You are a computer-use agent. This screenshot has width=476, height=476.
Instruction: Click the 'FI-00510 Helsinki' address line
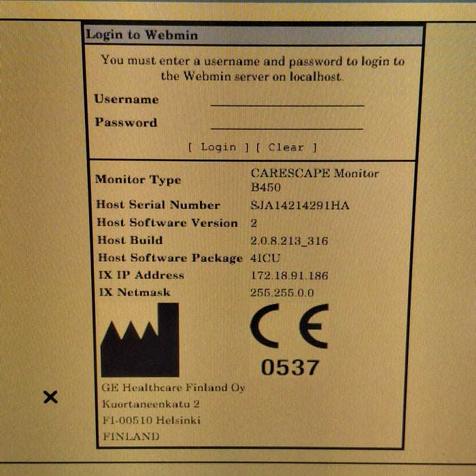point(152,420)
